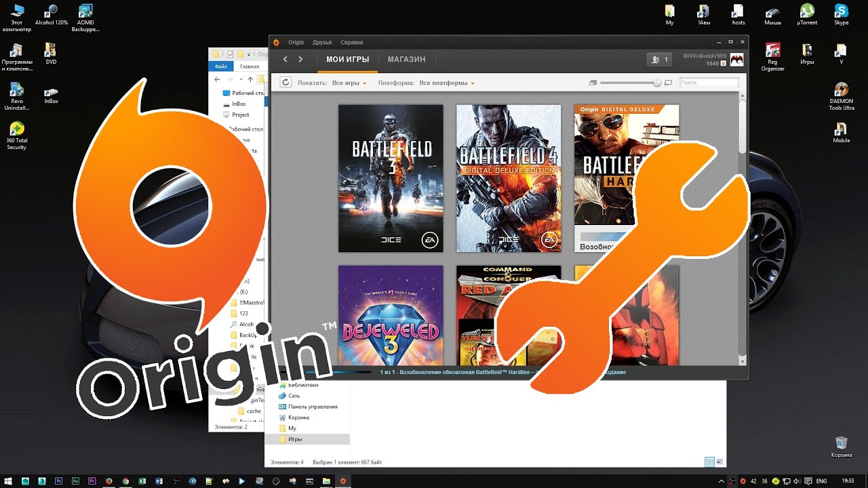868x488 pixels.
Task: Open Photoshop from the taskbar
Action: click(59, 481)
